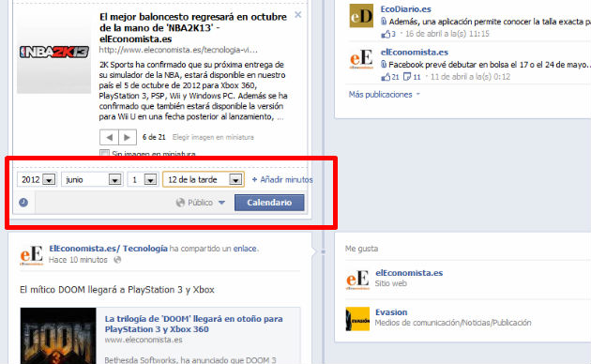Click the clock schedule icon
Viewport: 591px width, 364px height.
(x=23, y=203)
